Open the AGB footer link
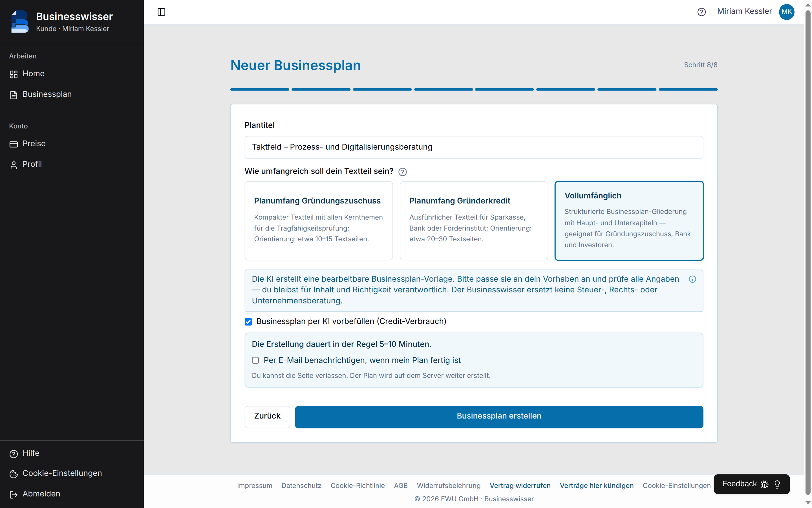The height and width of the screenshot is (508, 812). tap(400, 485)
